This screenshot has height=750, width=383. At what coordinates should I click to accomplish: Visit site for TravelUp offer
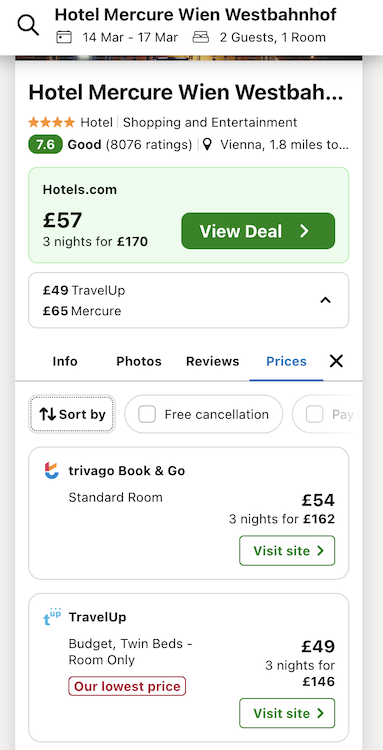[287, 713]
